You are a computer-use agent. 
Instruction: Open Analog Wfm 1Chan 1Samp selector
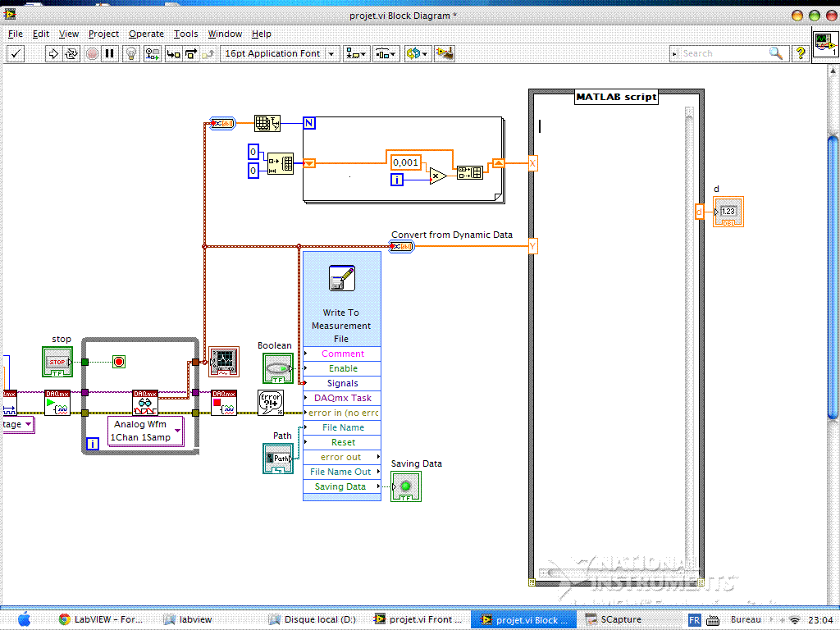click(146, 431)
